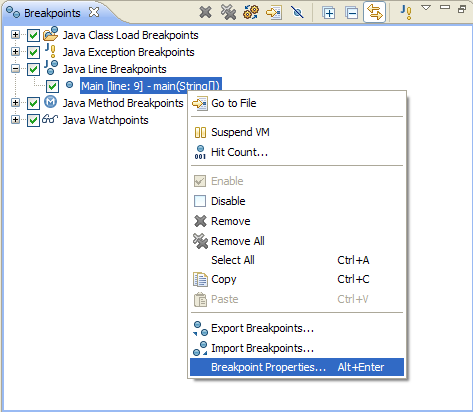Choose Disable in context menu
The image size is (473, 412).
pos(297,201)
